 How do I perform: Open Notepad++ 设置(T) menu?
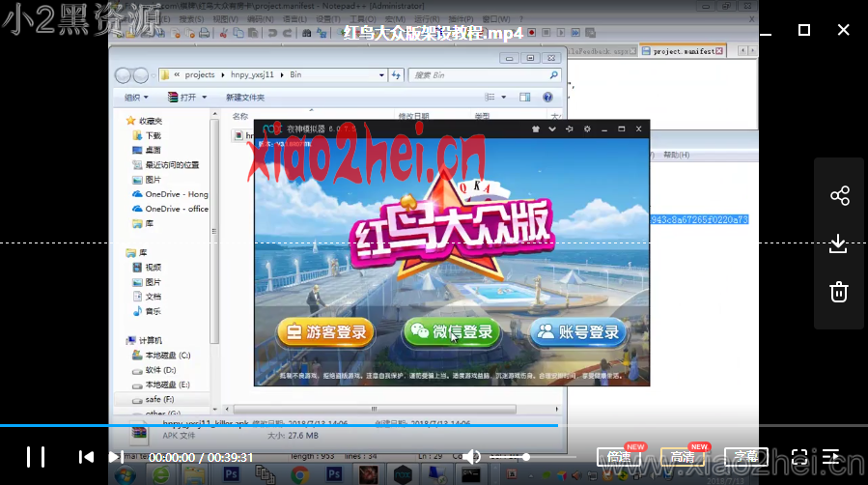click(x=328, y=19)
